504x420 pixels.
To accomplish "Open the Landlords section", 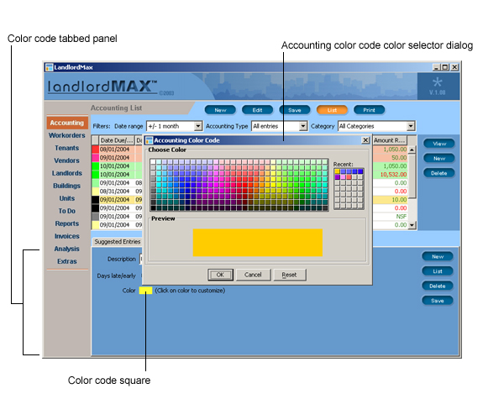I will pos(67,173).
